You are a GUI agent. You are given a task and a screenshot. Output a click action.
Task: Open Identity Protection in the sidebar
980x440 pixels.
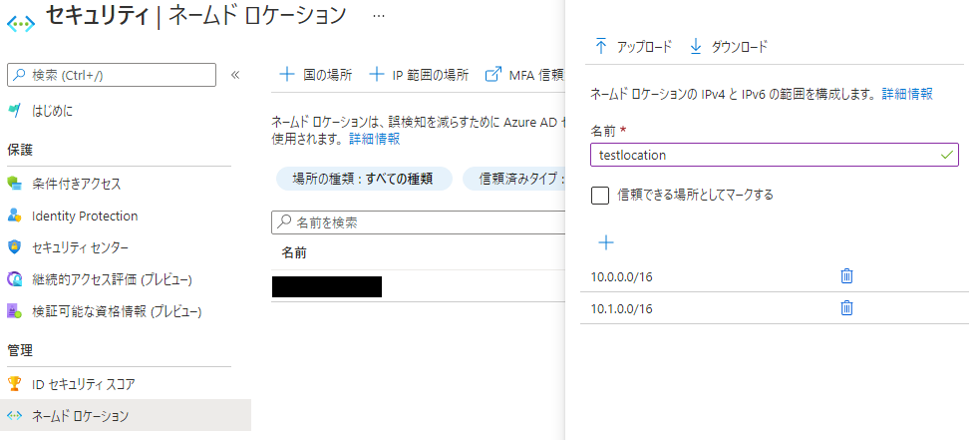(85, 216)
